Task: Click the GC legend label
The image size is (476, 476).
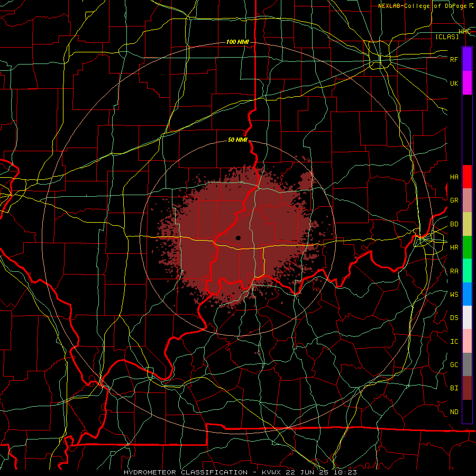Action: click(454, 365)
